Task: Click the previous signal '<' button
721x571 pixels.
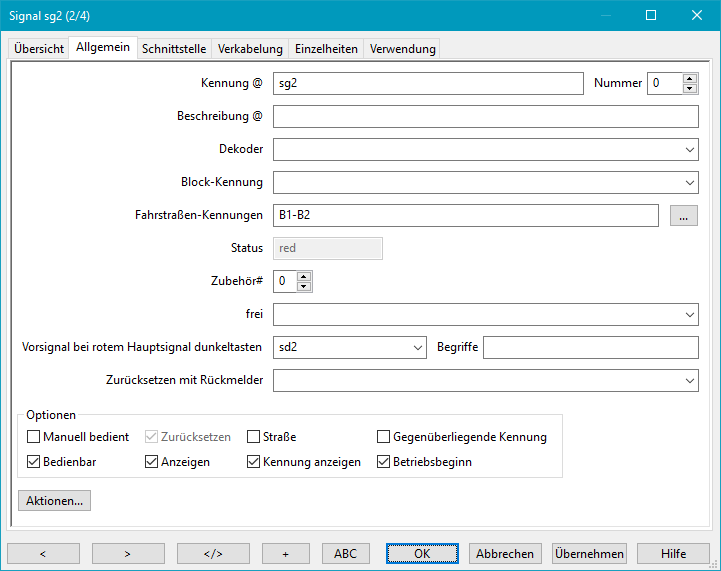Action: (43, 553)
